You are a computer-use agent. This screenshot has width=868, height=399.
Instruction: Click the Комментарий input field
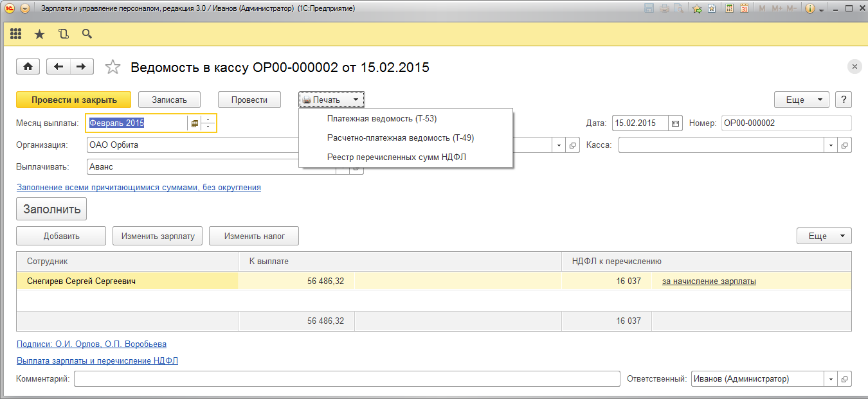pos(347,379)
